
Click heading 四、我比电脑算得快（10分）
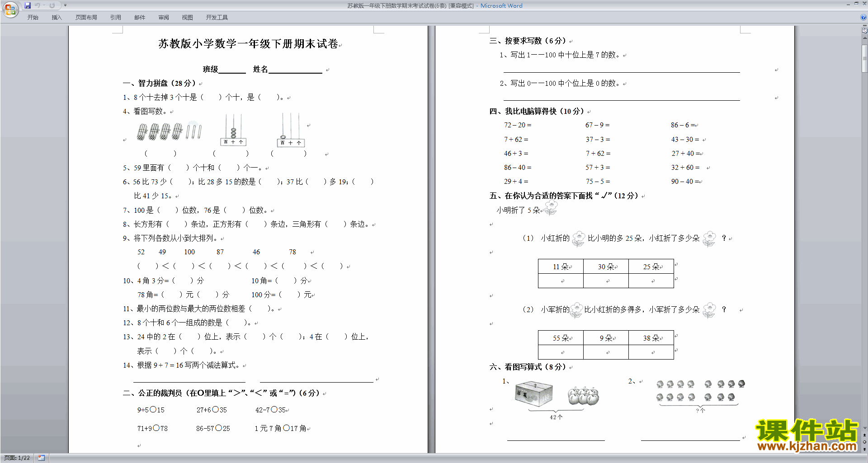pos(537,111)
